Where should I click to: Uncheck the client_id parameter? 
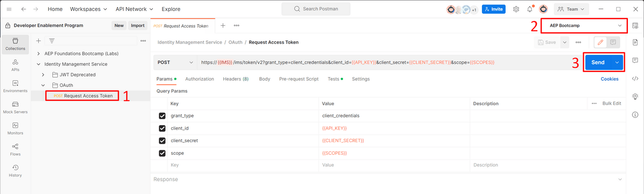(162, 128)
